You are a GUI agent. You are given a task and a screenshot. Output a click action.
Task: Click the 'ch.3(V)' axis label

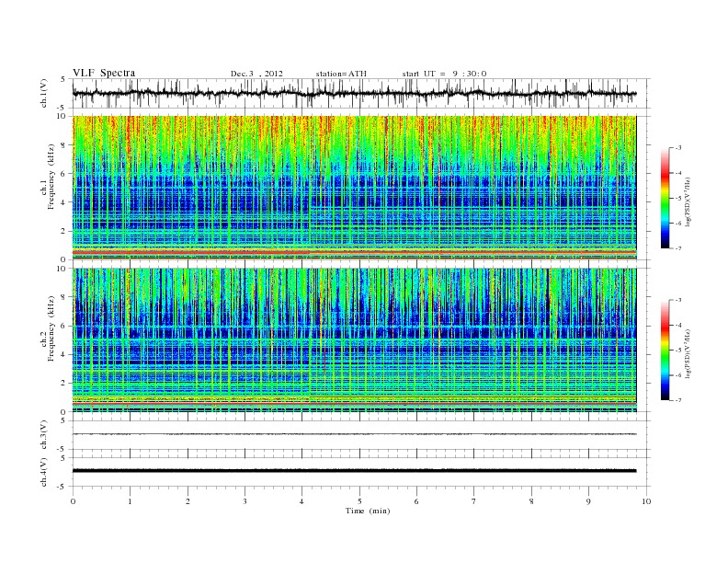tap(44, 435)
